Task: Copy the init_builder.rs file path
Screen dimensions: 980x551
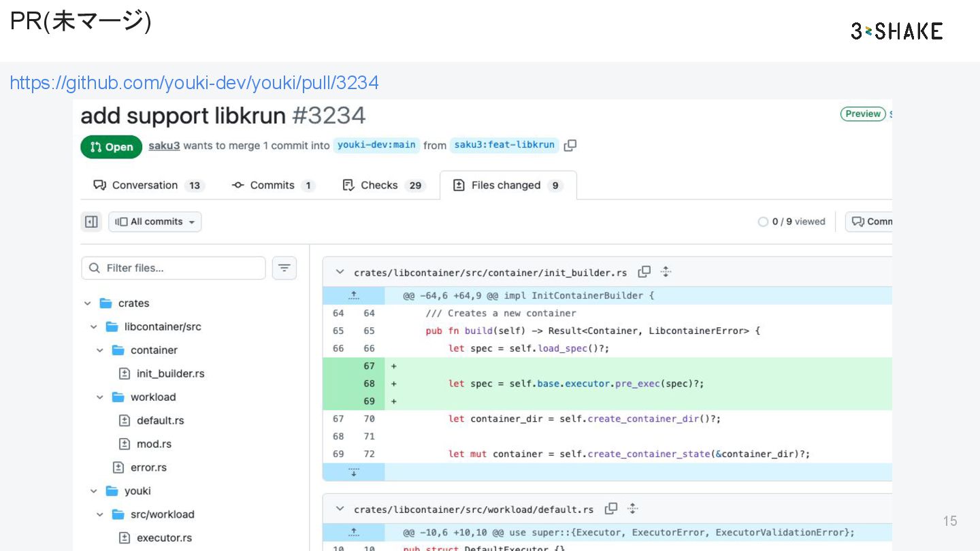Action: pos(644,272)
